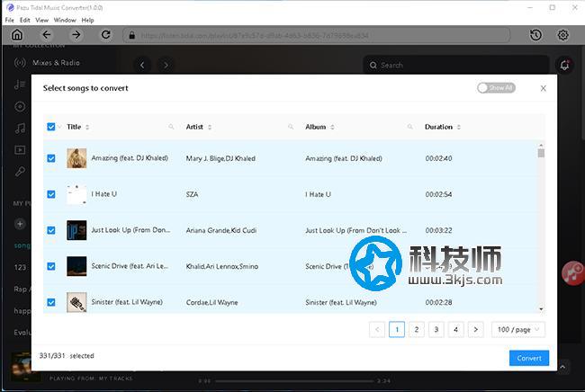Open the Edit menu

coord(25,20)
